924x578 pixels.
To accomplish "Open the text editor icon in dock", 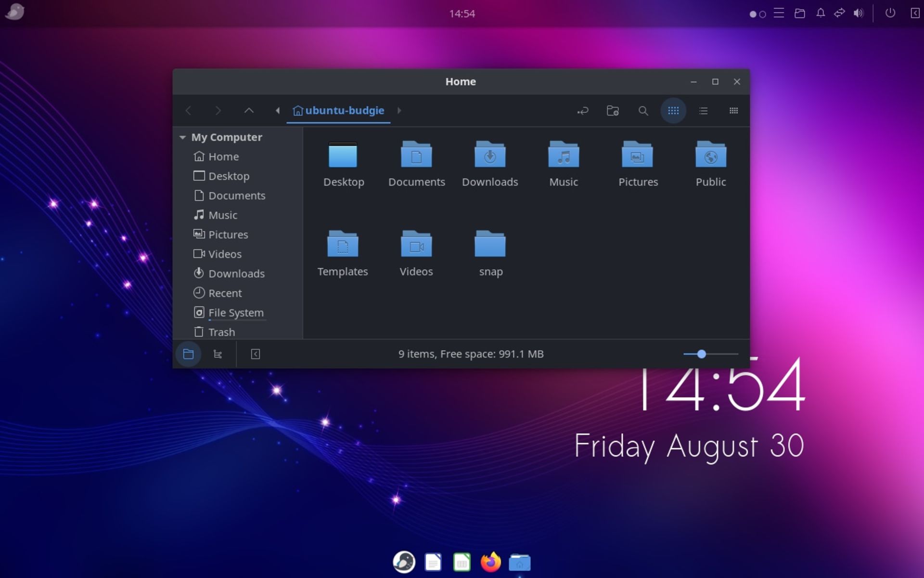I will (x=432, y=561).
